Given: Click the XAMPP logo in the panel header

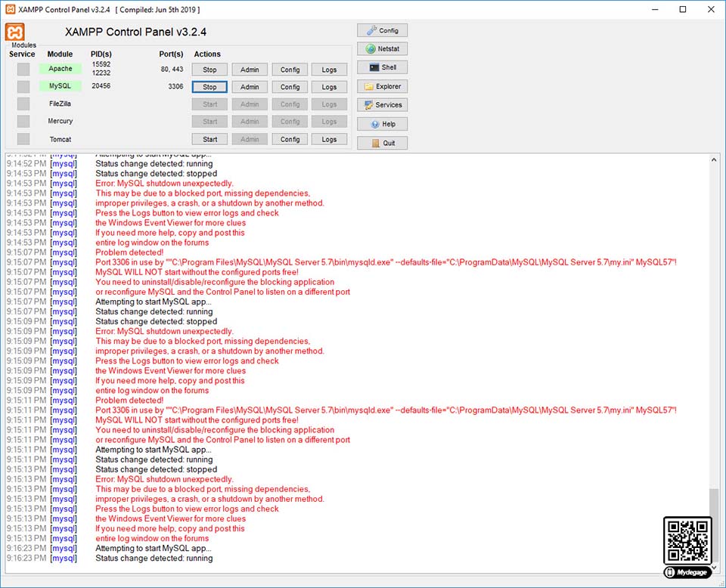Looking at the screenshot, I should pos(15,32).
